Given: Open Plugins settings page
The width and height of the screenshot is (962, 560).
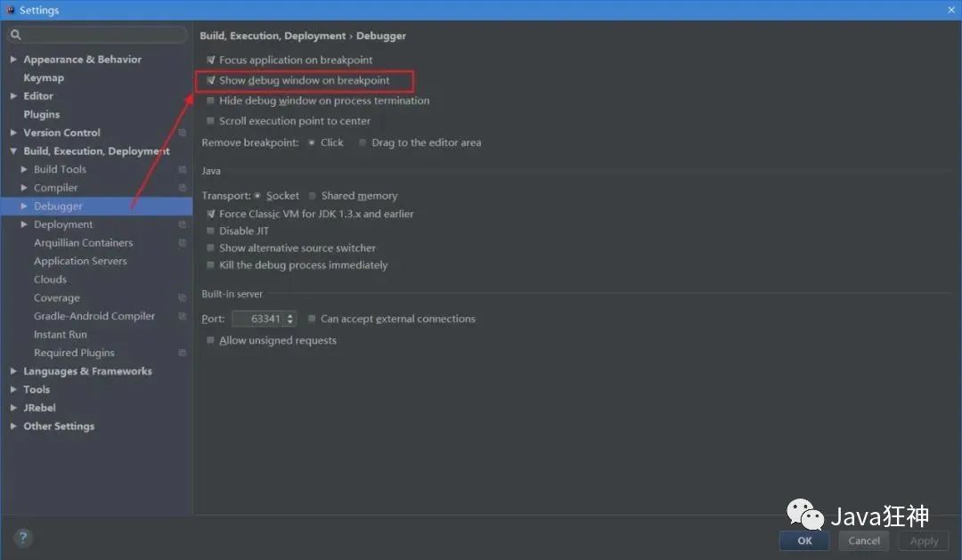Looking at the screenshot, I should point(42,115).
